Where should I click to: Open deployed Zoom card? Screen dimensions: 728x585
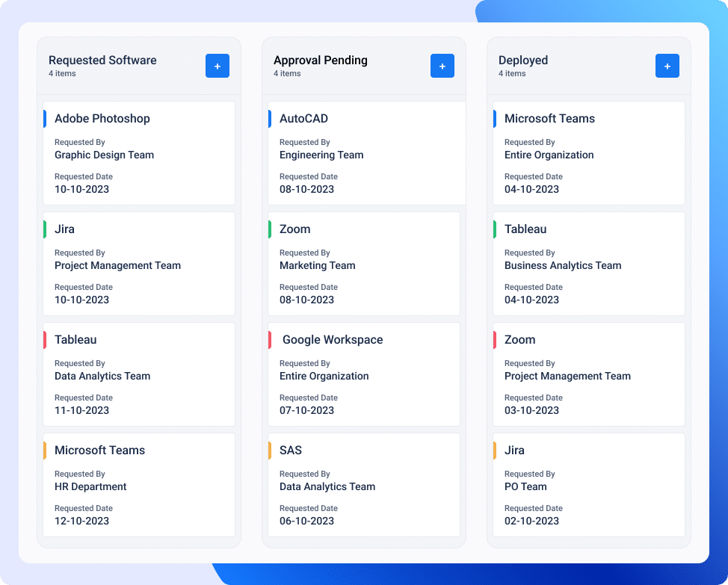pos(589,374)
